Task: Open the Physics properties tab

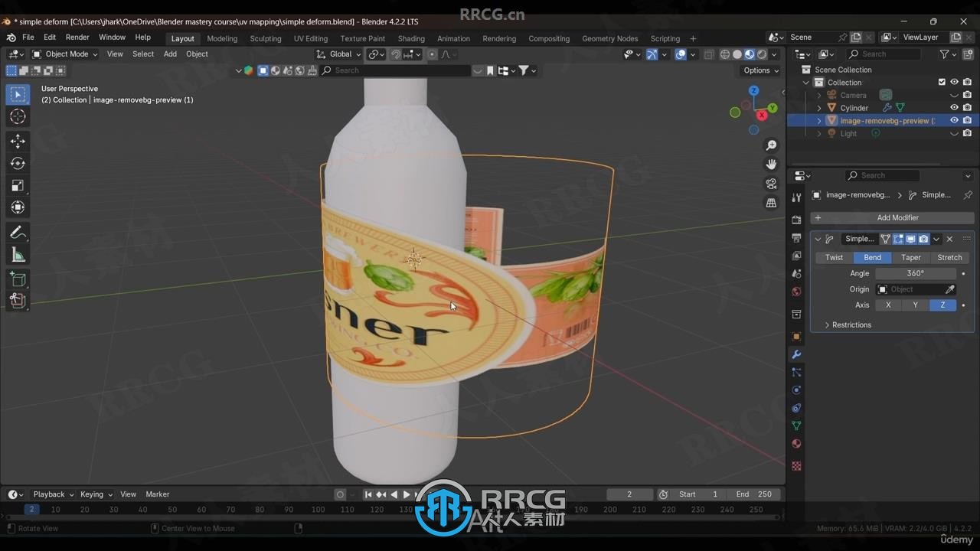Action: [796, 390]
